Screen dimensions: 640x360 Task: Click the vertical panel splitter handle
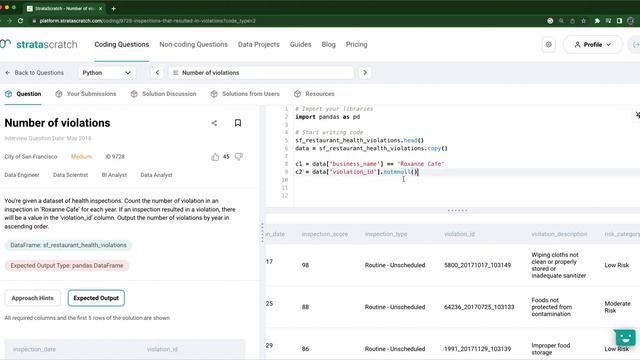pos(262,233)
